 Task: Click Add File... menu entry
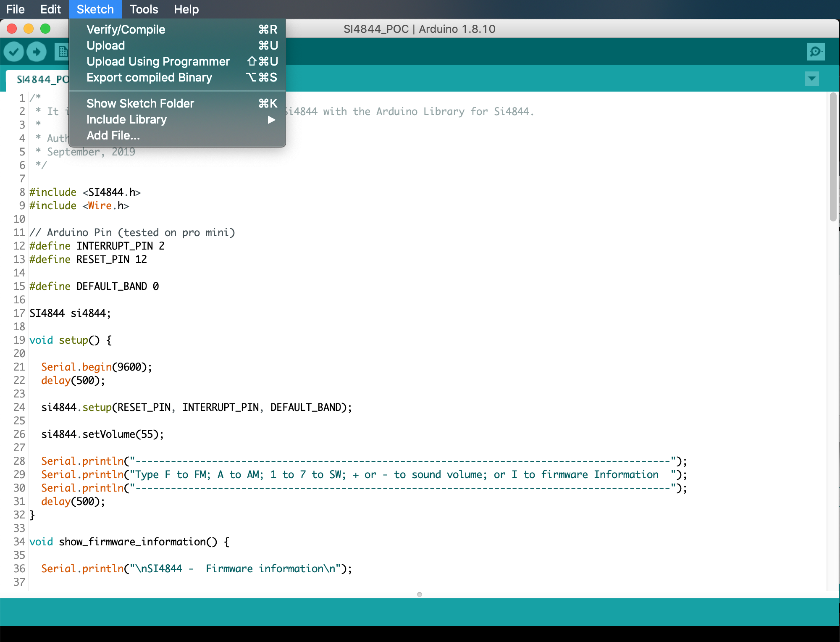click(x=113, y=135)
